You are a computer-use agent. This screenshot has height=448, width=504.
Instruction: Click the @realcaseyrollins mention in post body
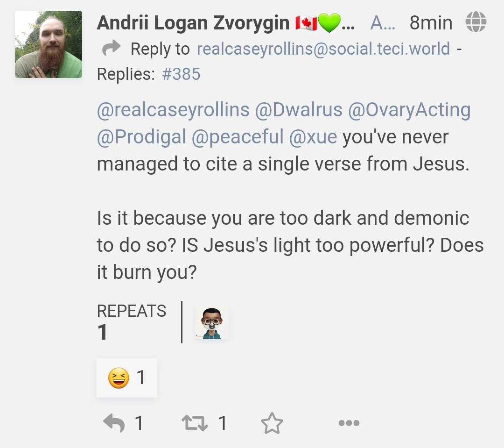173,110
